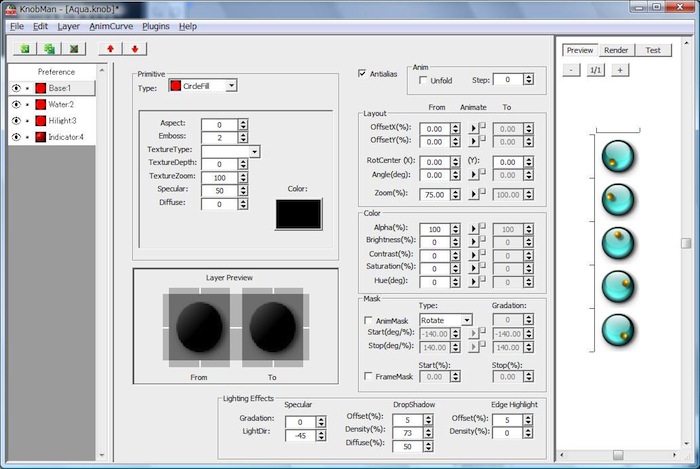Open the AnimCurve menu
Screen dimensions: 700x469
[110, 26]
